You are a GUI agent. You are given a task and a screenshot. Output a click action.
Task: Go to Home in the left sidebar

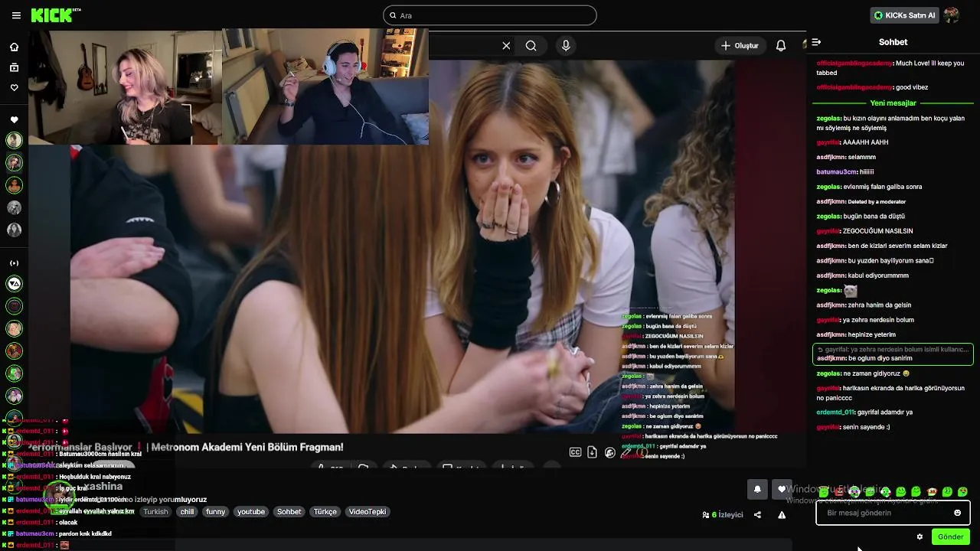(14, 47)
